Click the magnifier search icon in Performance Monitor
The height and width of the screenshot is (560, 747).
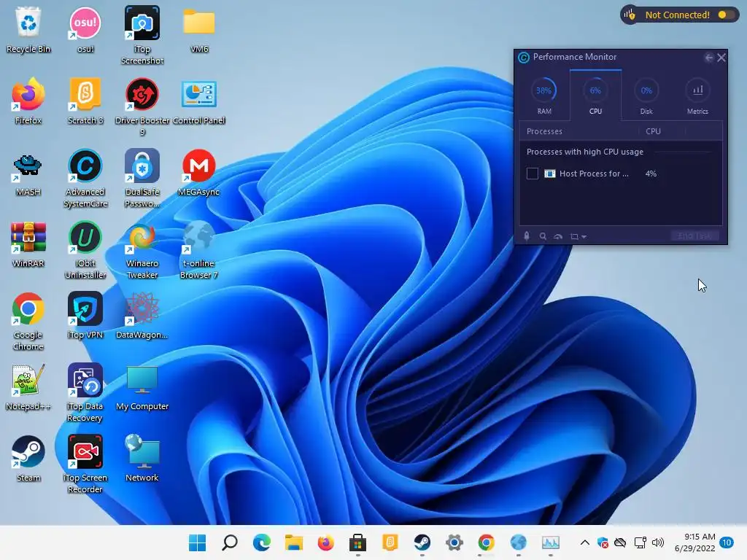pyautogui.click(x=543, y=236)
